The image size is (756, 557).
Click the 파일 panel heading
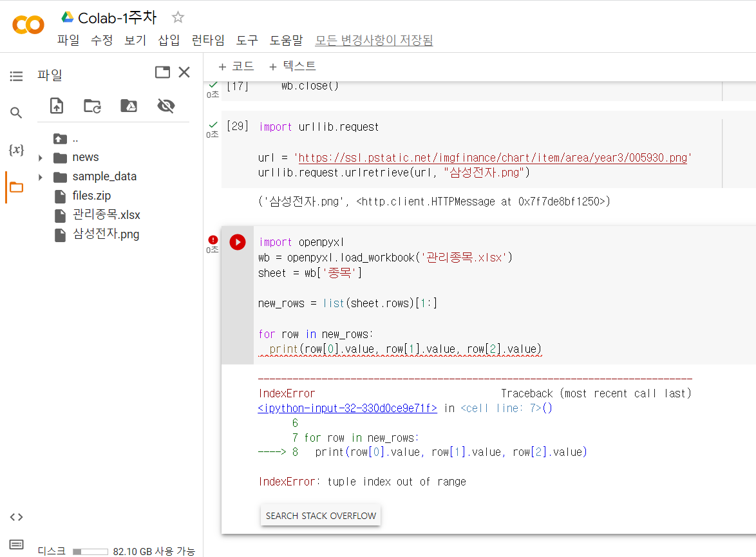click(50, 75)
